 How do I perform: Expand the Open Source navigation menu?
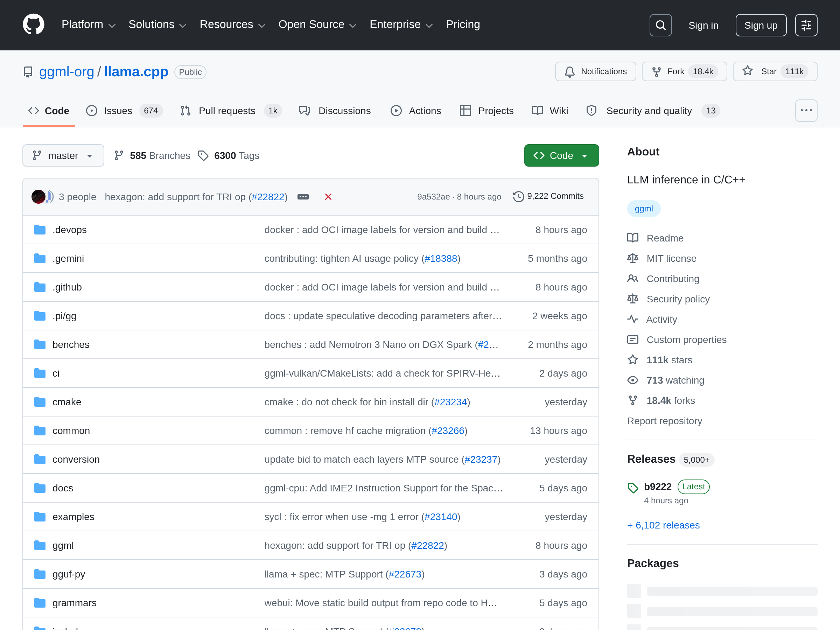click(317, 25)
